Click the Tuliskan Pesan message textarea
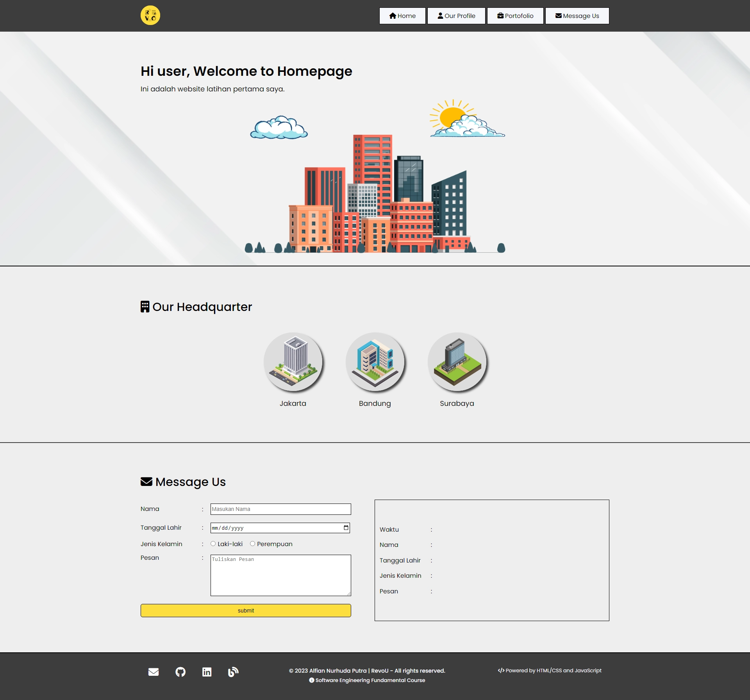The height and width of the screenshot is (700, 750). (x=280, y=575)
